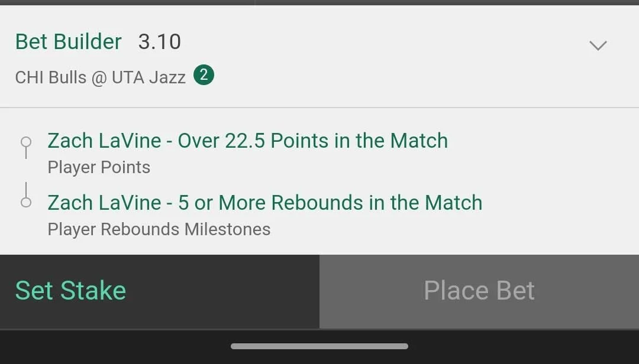
Task: Click the first selection connector circle icon
Action: tap(26, 142)
